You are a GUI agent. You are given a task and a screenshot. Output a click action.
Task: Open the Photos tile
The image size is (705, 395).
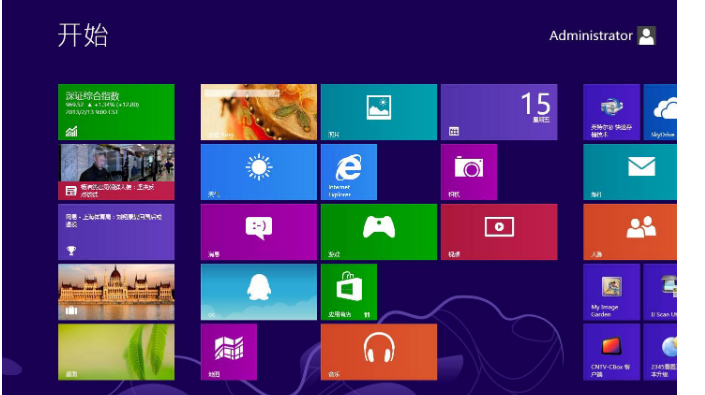[x=379, y=112]
